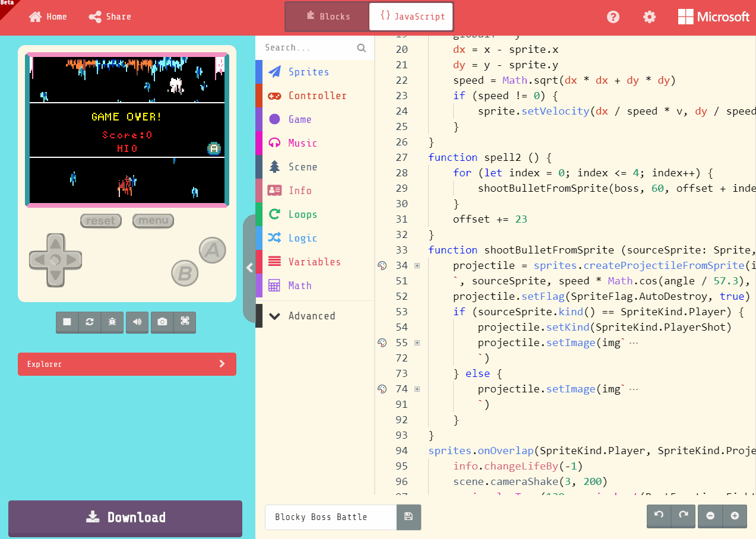Click 'function spell2 () {' text
Image resolution: width=756 pixels, height=539 pixels.
[491, 157]
